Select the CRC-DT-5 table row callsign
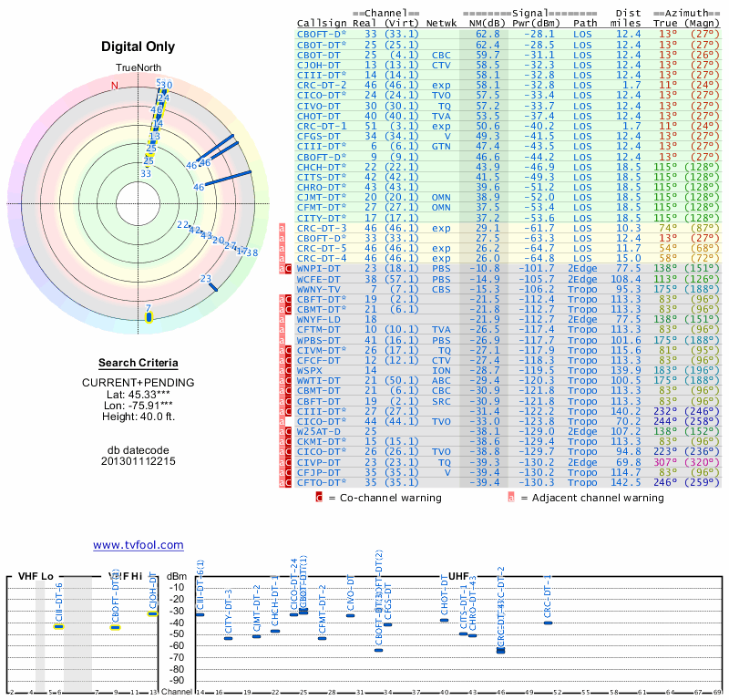This screenshot has height=700, width=729. pyautogui.click(x=322, y=248)
